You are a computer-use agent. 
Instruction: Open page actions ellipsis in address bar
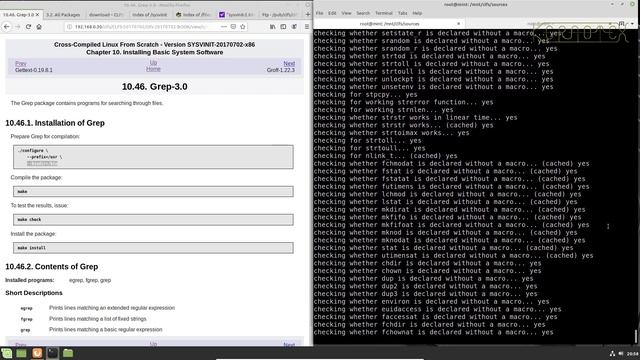(224, 27)
